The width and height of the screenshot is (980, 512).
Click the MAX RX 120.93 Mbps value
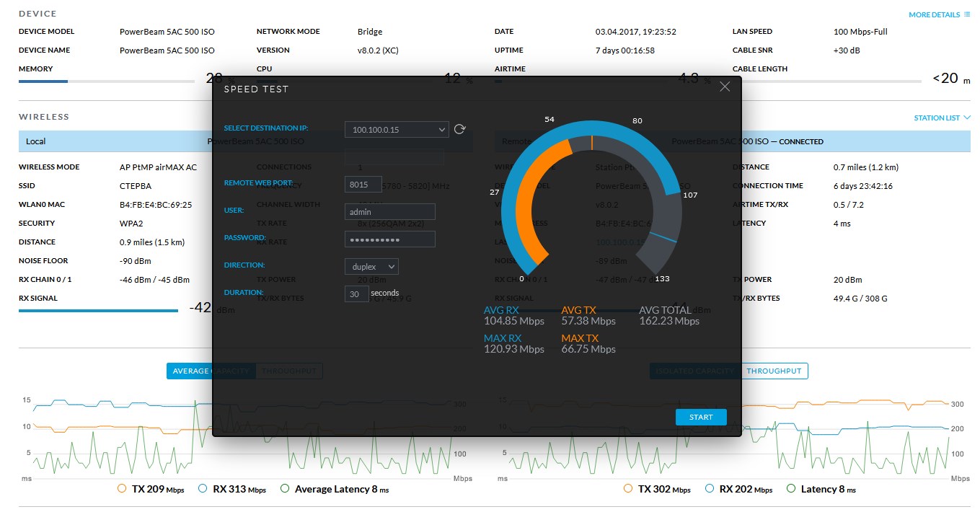(514, 349)
